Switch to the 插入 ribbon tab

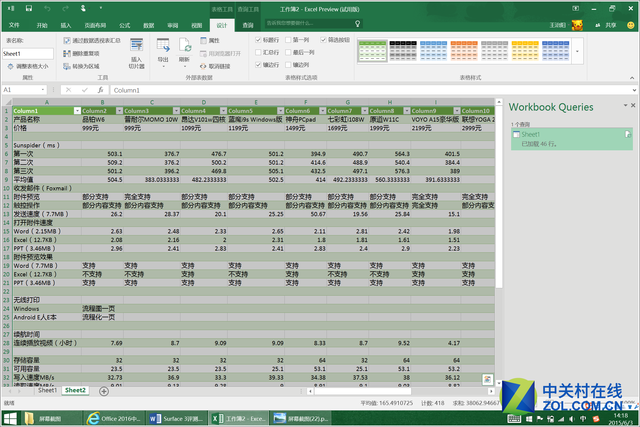66,25
